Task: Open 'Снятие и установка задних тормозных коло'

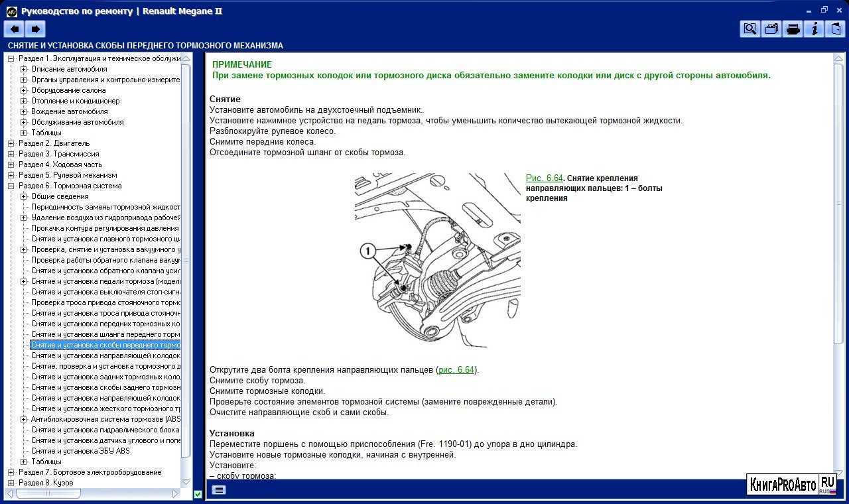Action: pyautogui.click(x=105, y=377)
